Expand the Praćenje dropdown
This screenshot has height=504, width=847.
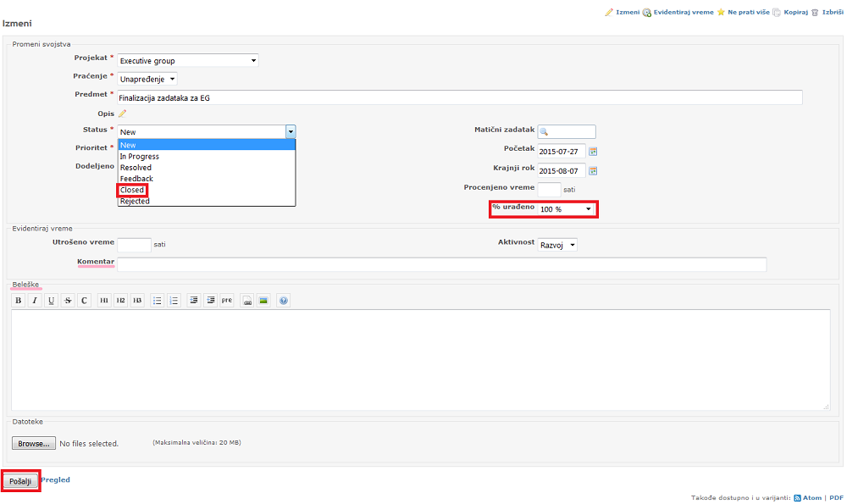[x=147, y=80]
